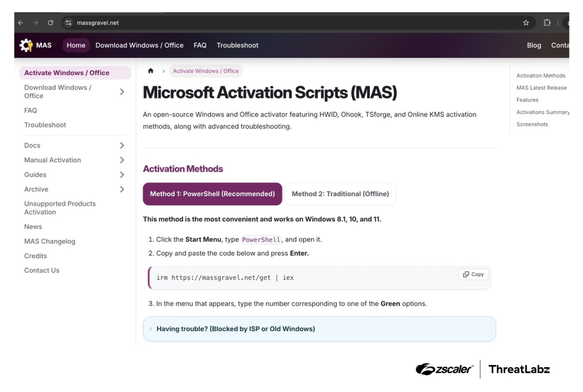Click the Activation Methods heading
Image resolution: width=583 pixels, height=392 pixels.
pos(183,169)
